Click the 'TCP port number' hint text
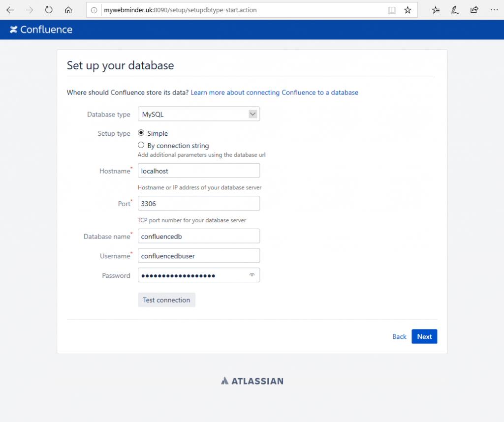This screenshot has width=504, height=422. coord(192,220)
